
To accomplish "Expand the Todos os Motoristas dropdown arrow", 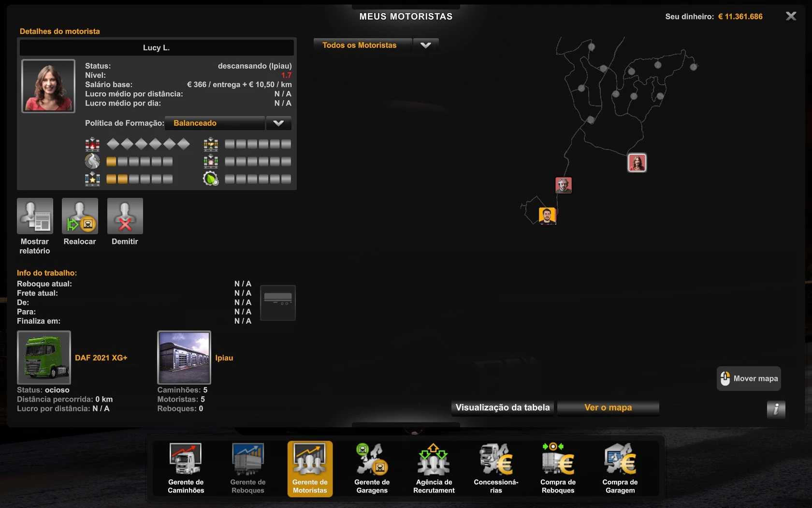I will [x=425, y=45].
